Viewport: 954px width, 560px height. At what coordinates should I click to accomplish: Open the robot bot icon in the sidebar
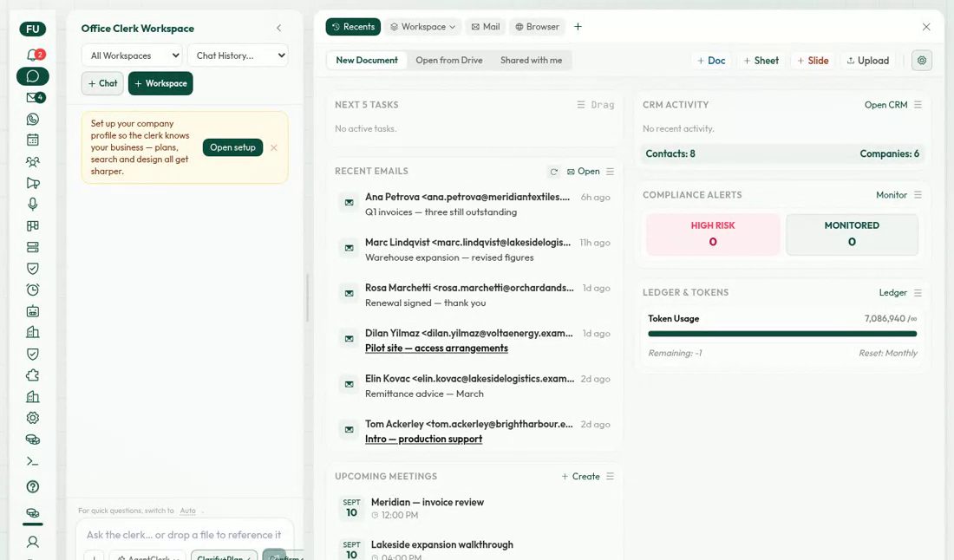(x=33, y=311)
